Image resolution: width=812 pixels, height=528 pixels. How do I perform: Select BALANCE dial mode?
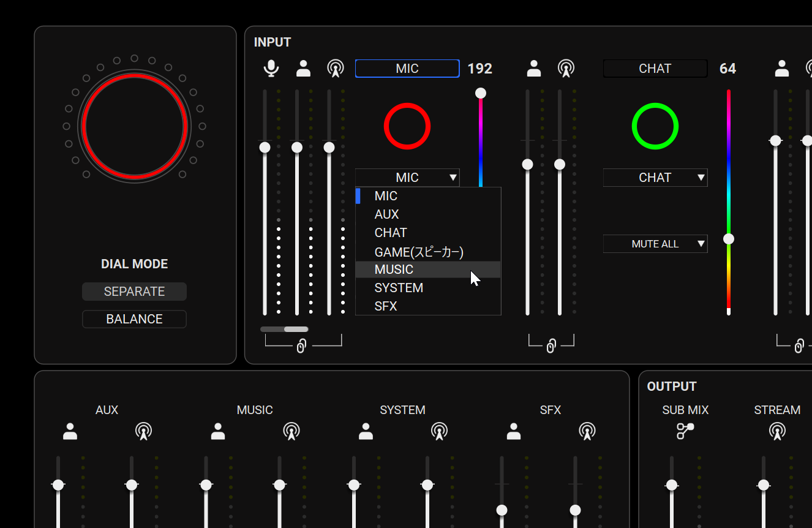(x=134, y=319)
